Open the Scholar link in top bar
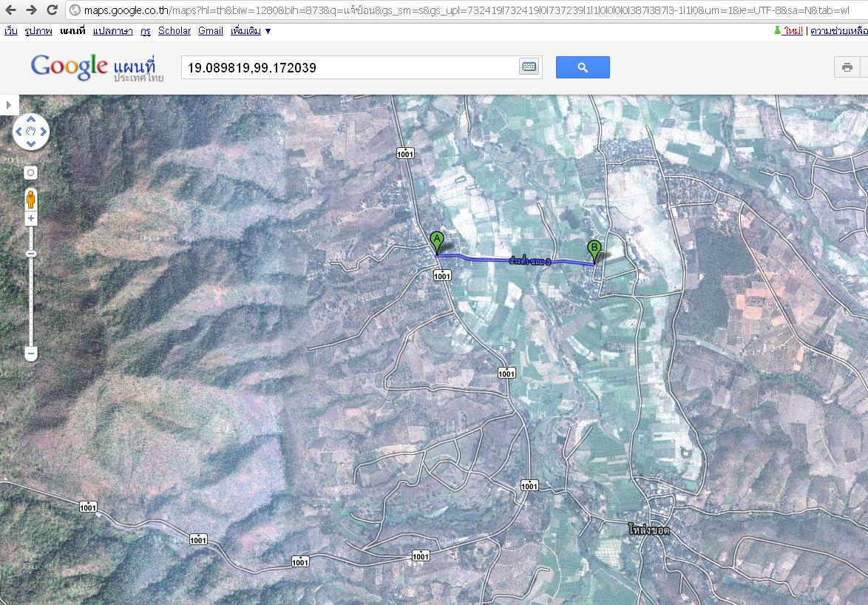Screen dimensions: 868x605 click(x=174, y=31)
